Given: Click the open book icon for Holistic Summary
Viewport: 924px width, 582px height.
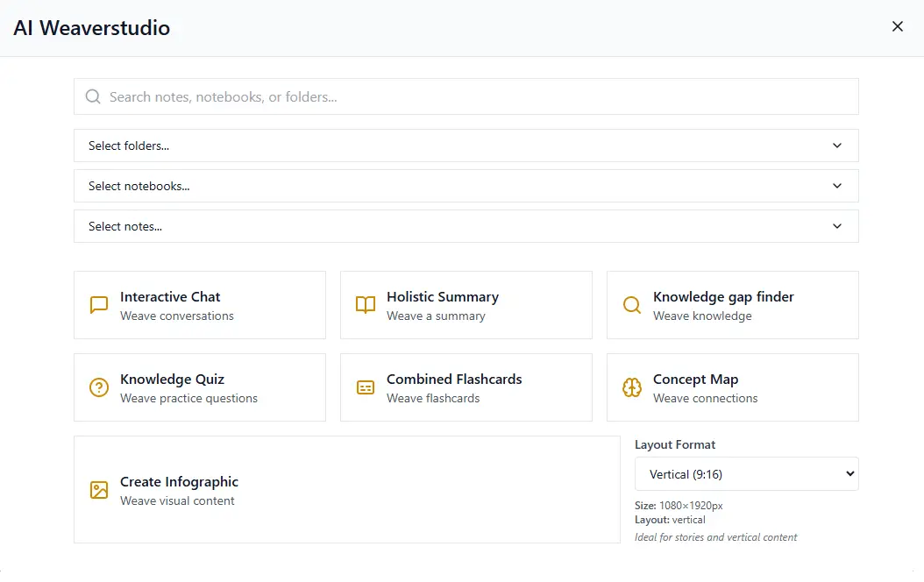Looking at the screenshot, I should [366, 305].
